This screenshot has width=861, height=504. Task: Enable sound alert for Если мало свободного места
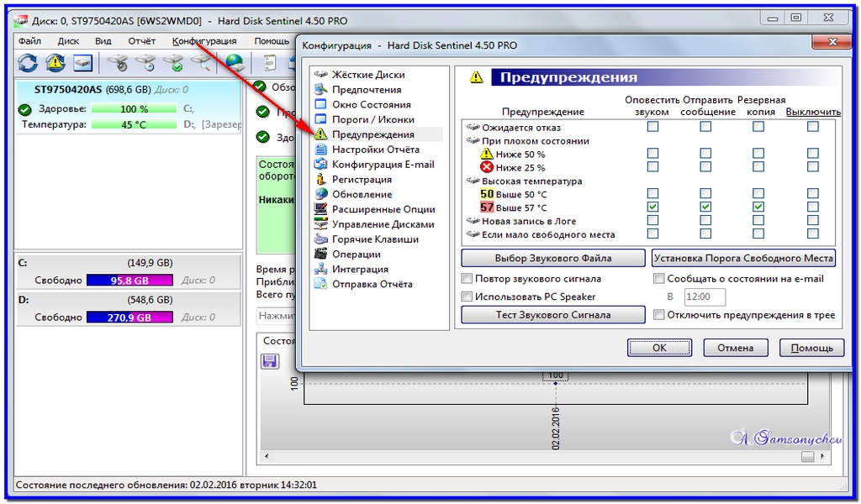[x=652, y=234]
